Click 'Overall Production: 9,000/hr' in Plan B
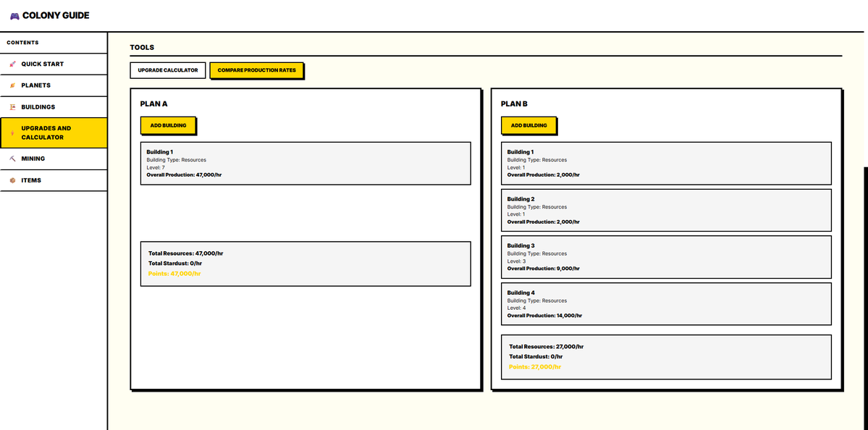 pos(543,269)
